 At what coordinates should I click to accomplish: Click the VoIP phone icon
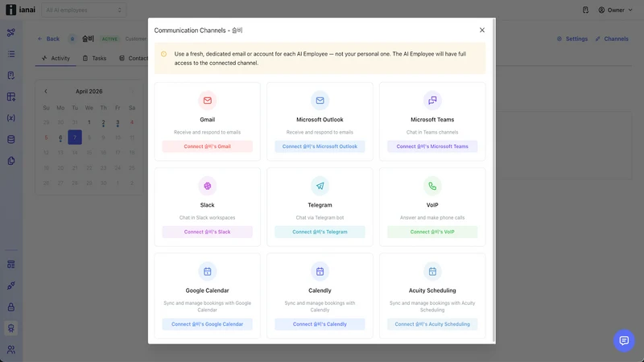[x=432, y=186]
